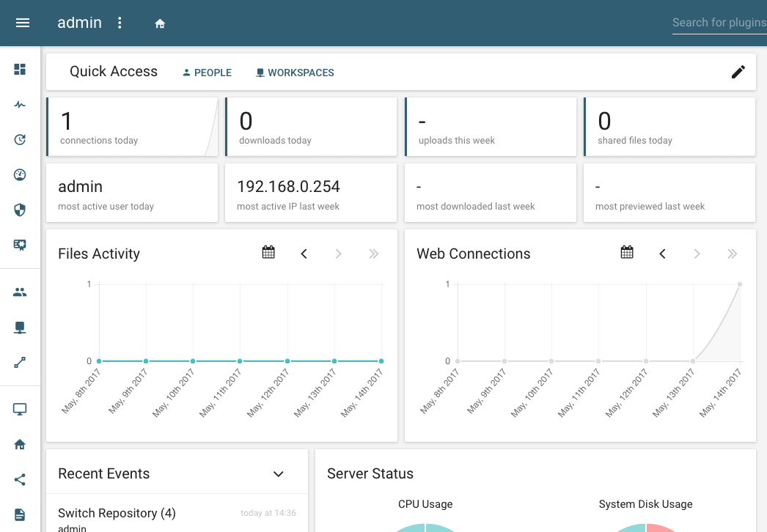Click the shared files today card
Image resolution: width=767 pixels, height=532 pixels.
[x=669, y=127]
